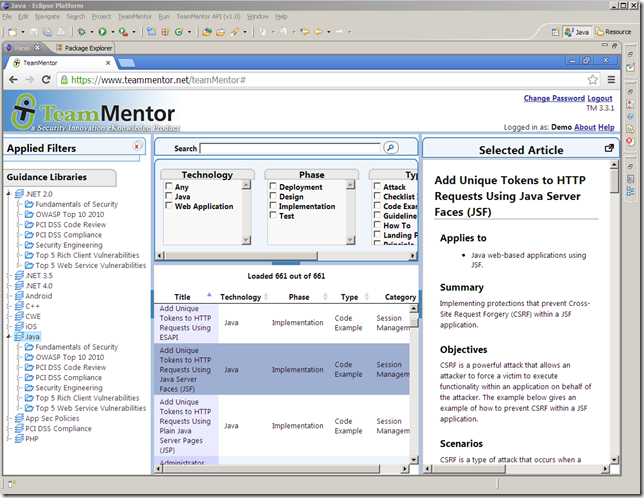Click the Logout link
The width and height of the screenshot is (644, 498).
(x=600, y=99)
